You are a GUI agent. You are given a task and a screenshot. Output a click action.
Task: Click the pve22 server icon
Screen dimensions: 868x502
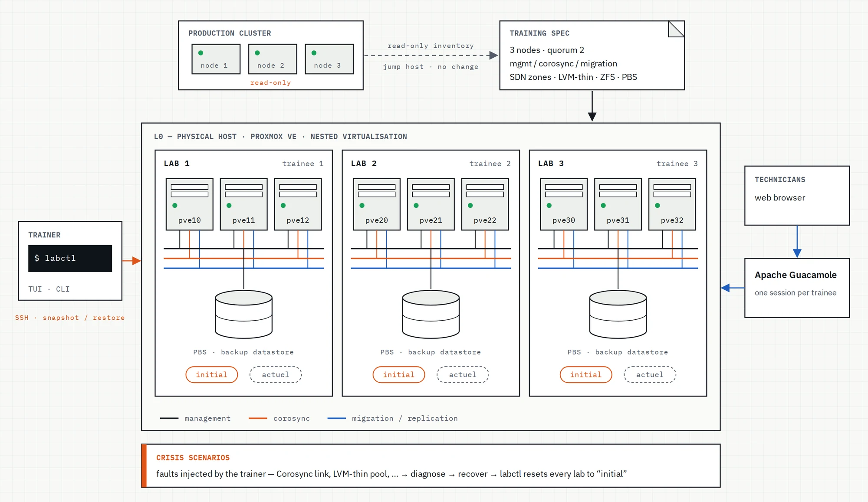485,204
